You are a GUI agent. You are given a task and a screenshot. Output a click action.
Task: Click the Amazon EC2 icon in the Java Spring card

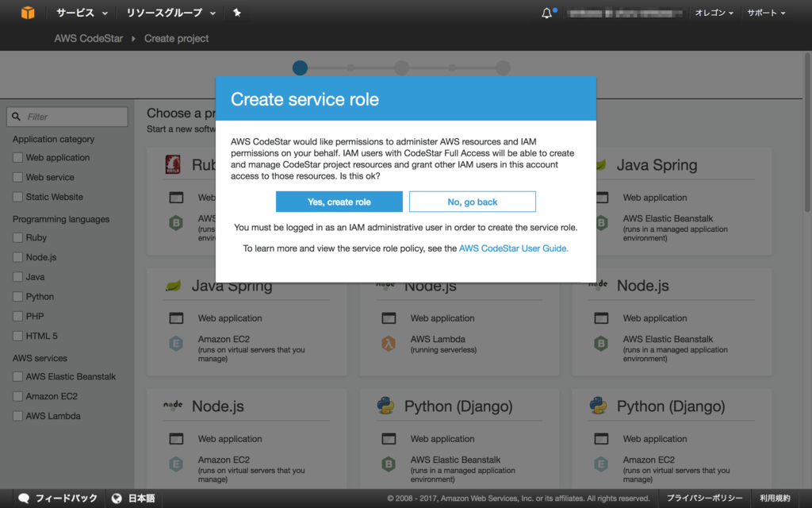coord(176,343)
